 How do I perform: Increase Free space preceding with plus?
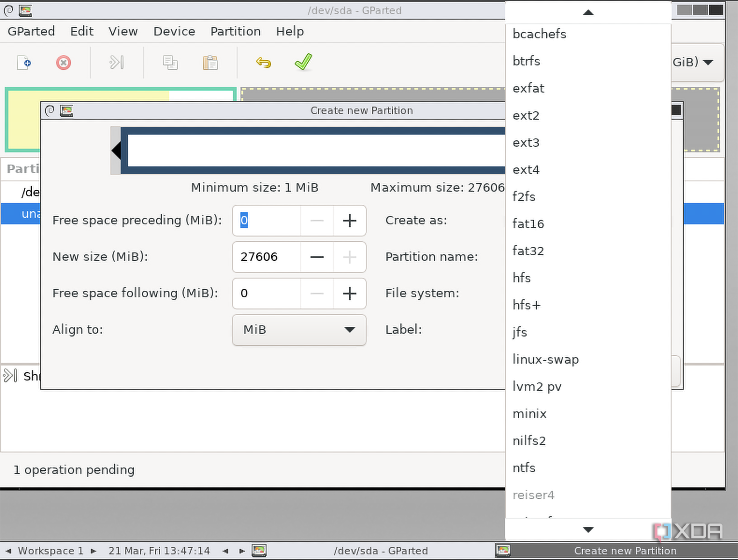[x=350, y=221]
